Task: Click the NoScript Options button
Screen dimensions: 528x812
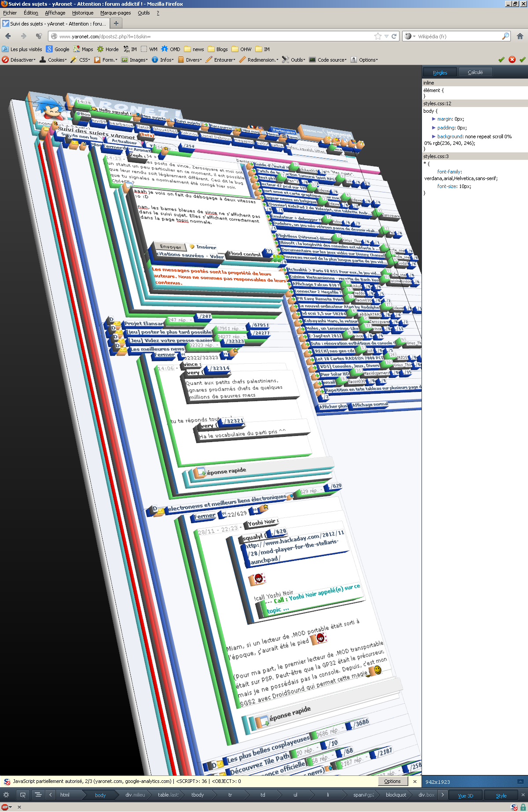Action: pyautogui.click(x=392, y=781)
